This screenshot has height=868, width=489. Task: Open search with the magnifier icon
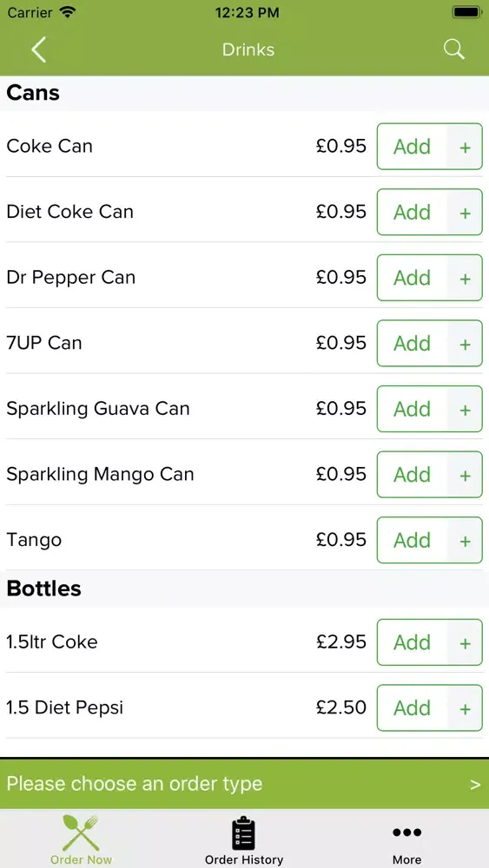(453, 49)
